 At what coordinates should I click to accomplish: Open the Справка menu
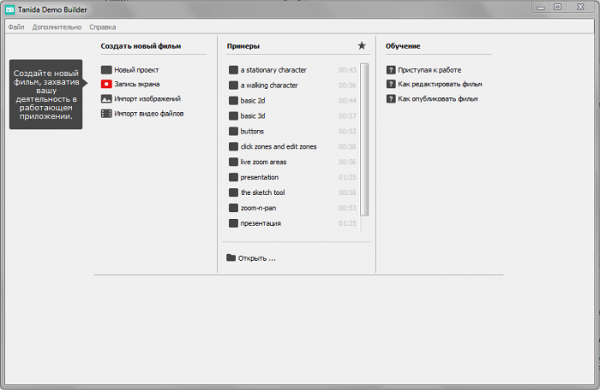[x=103, y=27]
